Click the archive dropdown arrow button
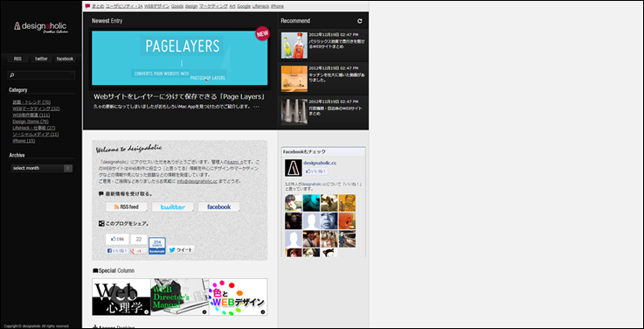The width and height of the screenshot is (644, 329). tap(68, 168)
